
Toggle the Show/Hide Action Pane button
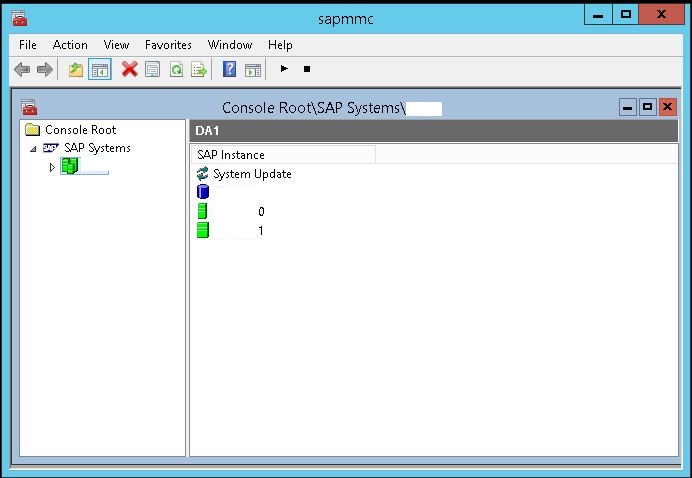tap(253, 70)
